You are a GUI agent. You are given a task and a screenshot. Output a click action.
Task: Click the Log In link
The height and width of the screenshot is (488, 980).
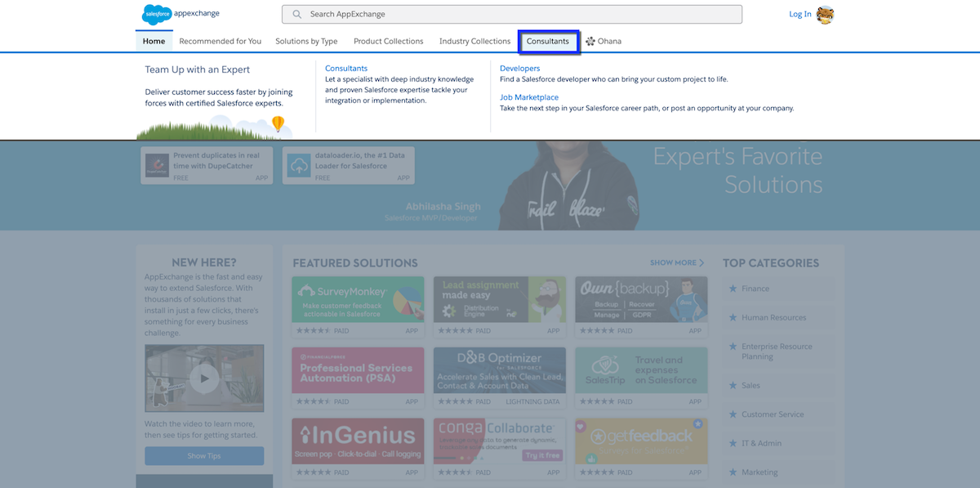800,14
